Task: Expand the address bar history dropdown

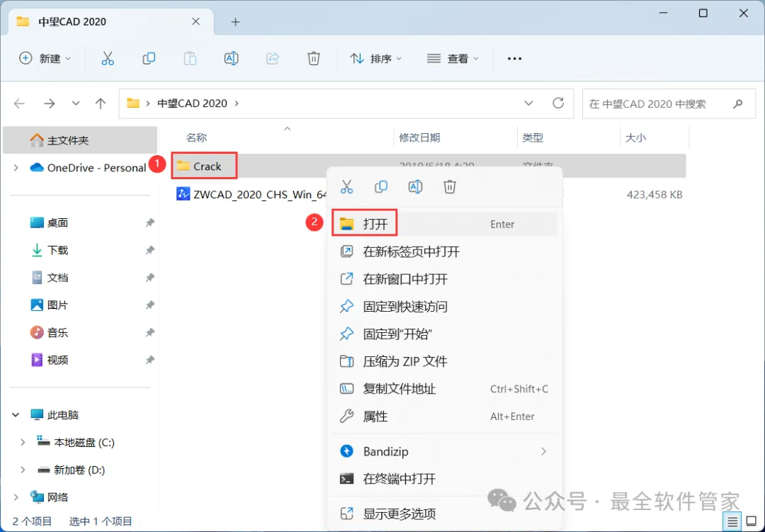Action: [x=528, y=103]
